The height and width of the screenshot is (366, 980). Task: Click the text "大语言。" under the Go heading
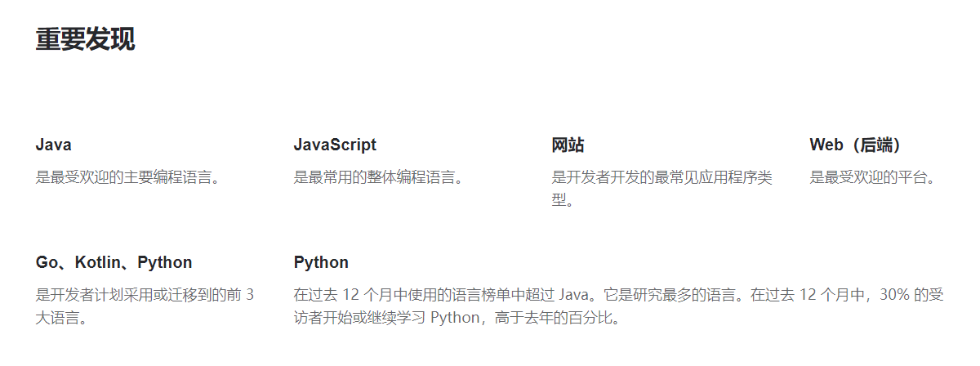pos(62,317)
